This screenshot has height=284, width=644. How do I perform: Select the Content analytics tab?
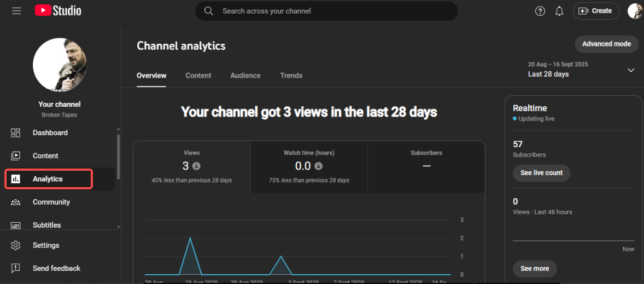tap(198, 76)
